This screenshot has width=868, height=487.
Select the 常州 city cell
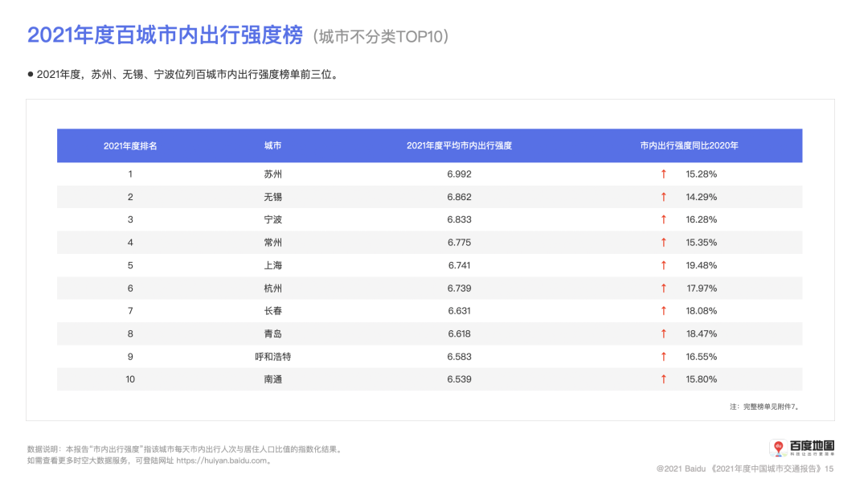coord(273,243)
